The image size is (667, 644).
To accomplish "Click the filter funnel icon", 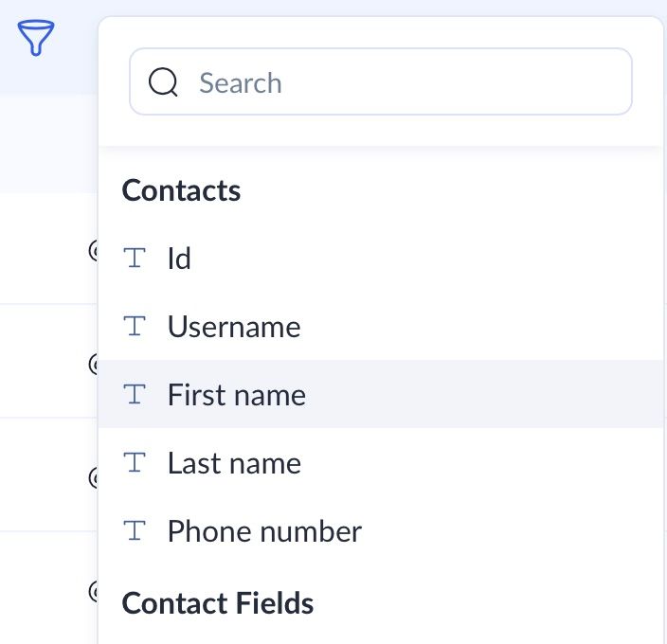I will pyautogui.click(x=36, y=39).
